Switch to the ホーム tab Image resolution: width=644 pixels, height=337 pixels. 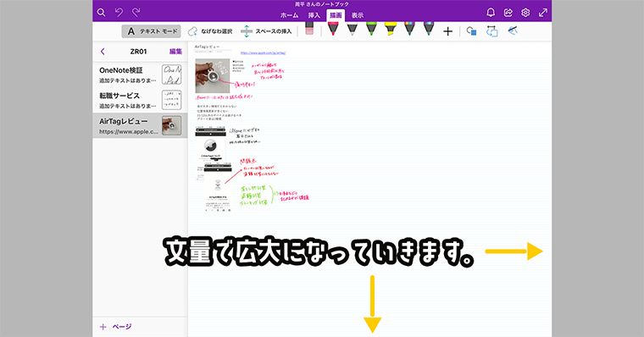pos(289,15)
